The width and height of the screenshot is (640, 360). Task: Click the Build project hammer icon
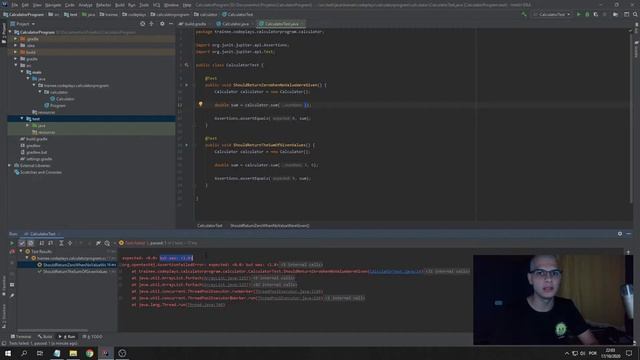point(524,14)
